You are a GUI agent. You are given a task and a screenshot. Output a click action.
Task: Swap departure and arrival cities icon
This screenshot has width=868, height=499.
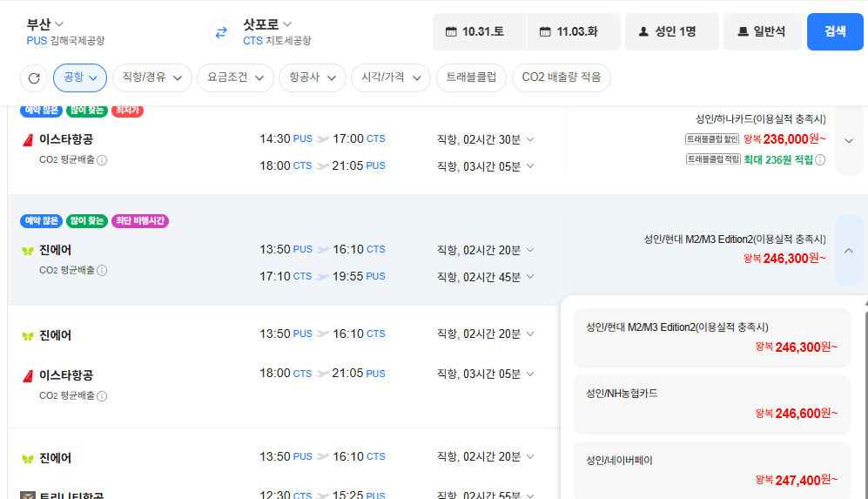point(221,33)
